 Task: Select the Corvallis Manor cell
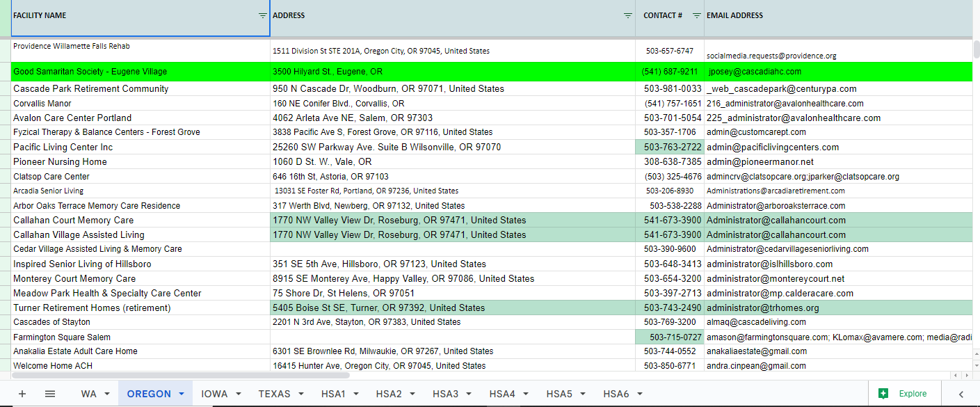140,103
